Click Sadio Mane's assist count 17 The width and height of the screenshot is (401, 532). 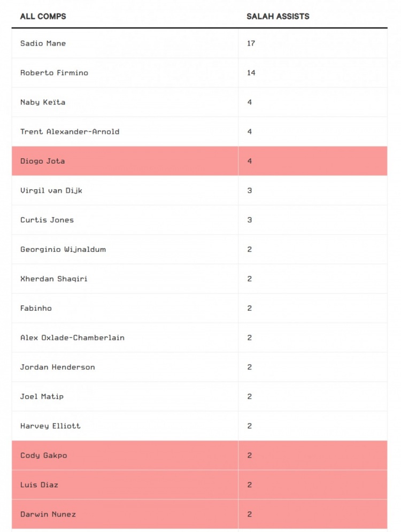251,43
